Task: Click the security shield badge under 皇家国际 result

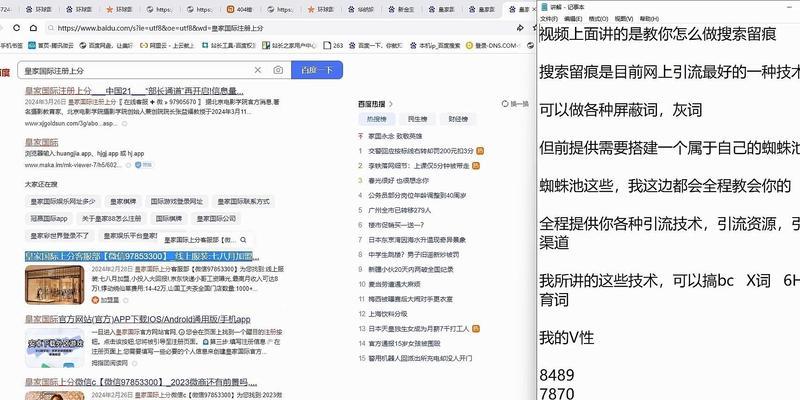Action: click(x=144, y=165)
